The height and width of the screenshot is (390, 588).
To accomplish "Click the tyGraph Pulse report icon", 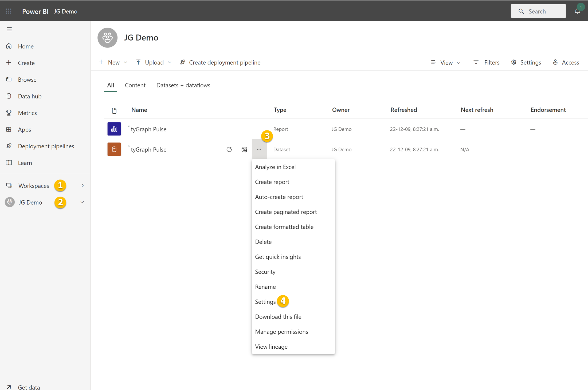I will [x=114, y=129].
